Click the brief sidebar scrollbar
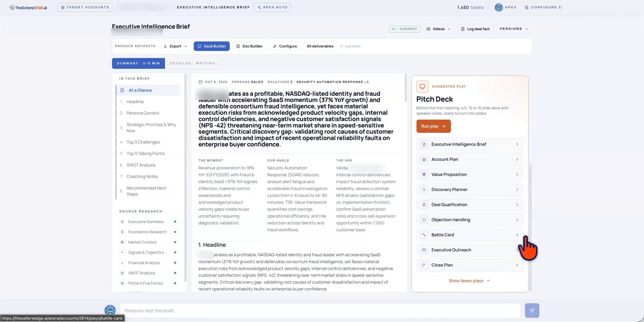 (185, 178)
